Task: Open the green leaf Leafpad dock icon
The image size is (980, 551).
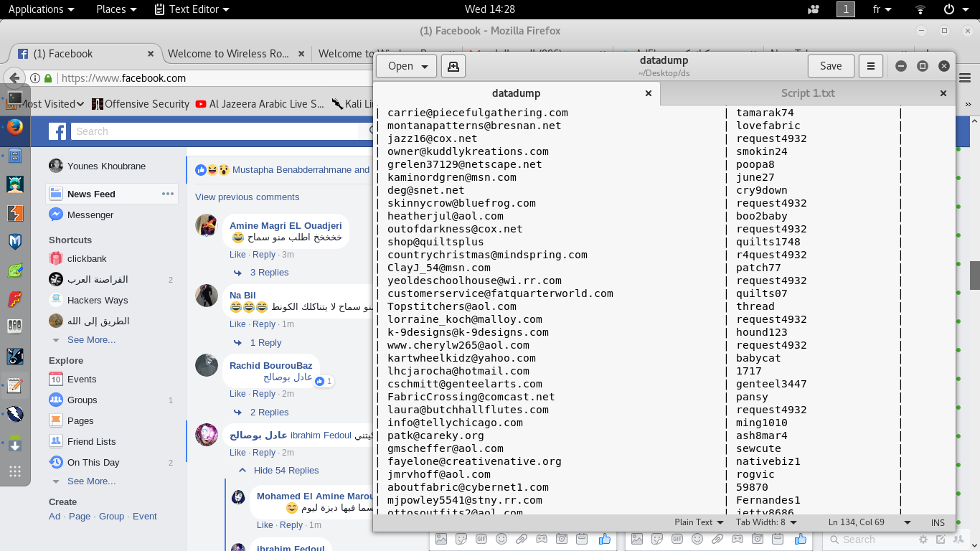Action: coord(15,270)
